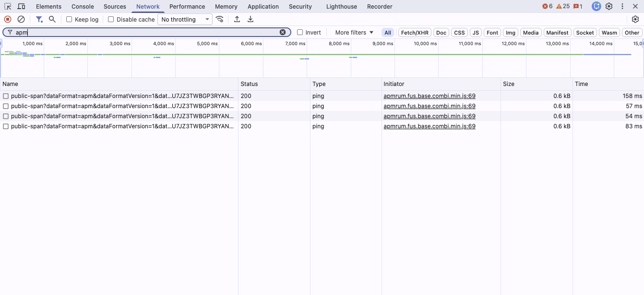Screen dimensions: 644x295
Task: Open the network conditions wifi icon
Action: 220,19
